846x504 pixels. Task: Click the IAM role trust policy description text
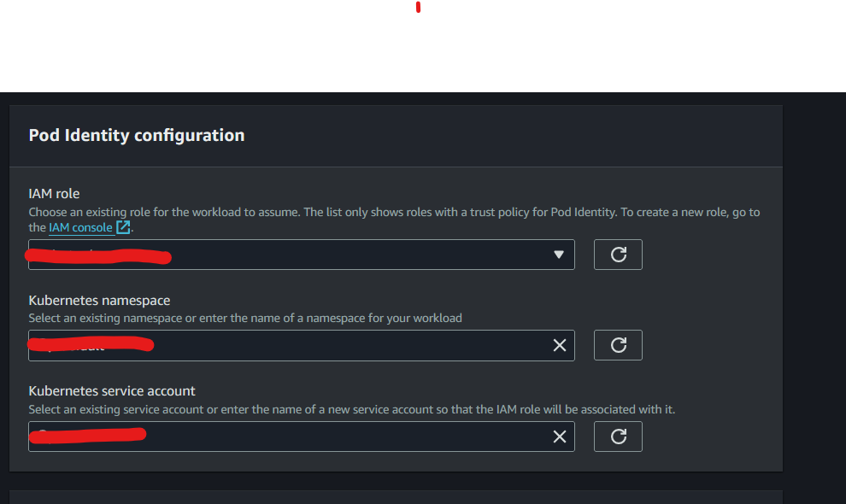(x=394, y=220)
